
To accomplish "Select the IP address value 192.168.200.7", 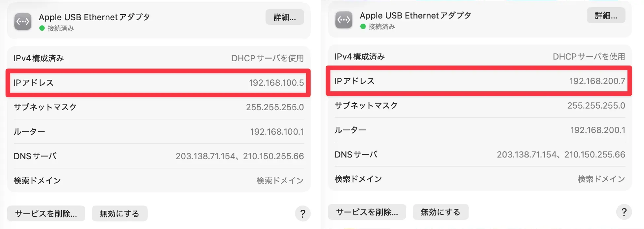I will pyautogui.click(x=597, y=81).
